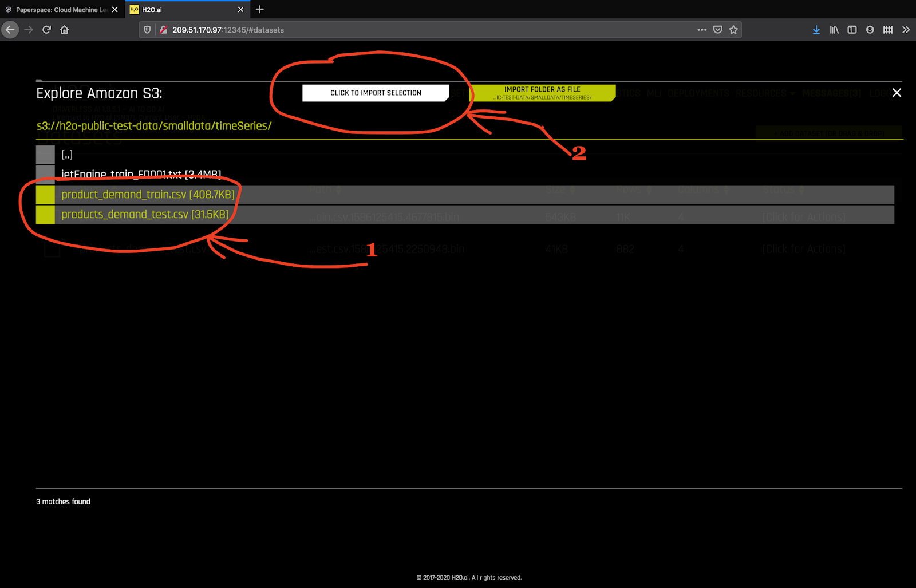Click the containers extension icon

tap(888, 30)
